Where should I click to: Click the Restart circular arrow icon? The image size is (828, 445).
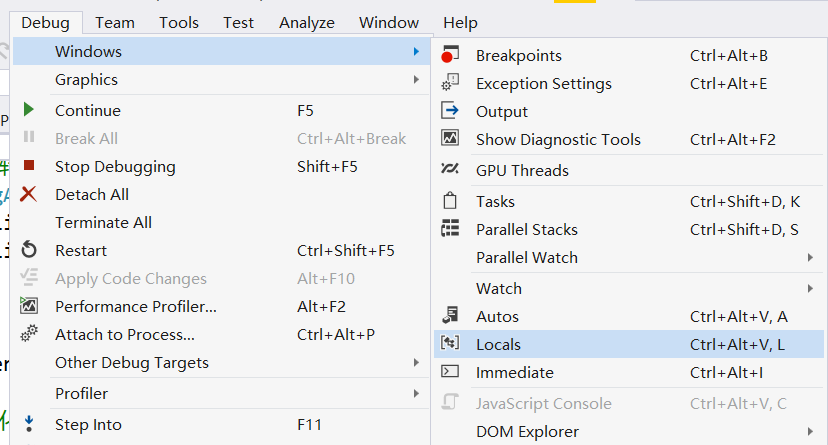tap(29, 250)
